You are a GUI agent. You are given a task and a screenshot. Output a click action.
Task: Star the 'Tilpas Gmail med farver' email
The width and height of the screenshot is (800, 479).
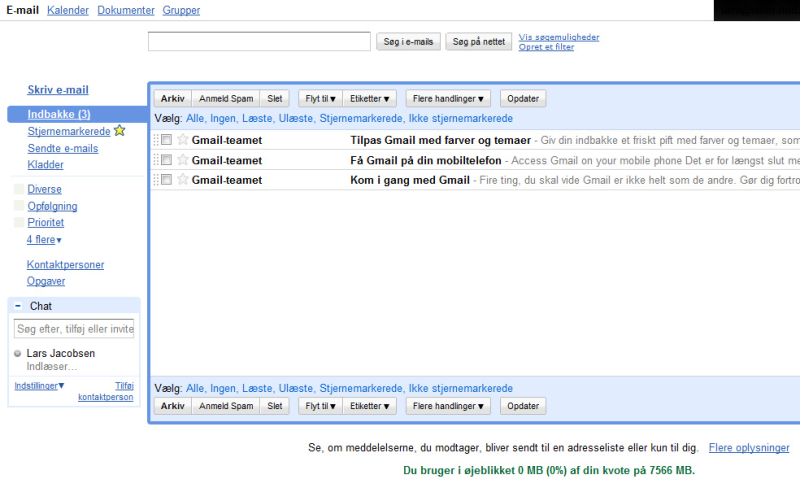[x=182, y=140]
